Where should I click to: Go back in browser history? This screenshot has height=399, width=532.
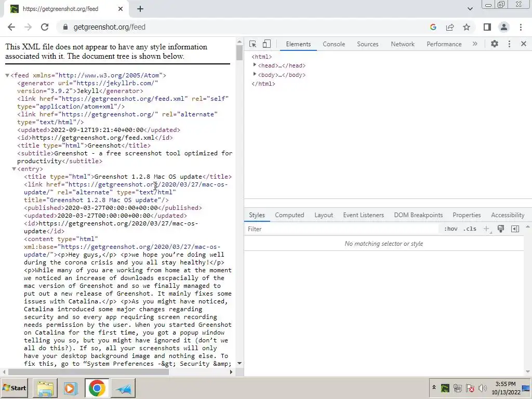[11, 27]
